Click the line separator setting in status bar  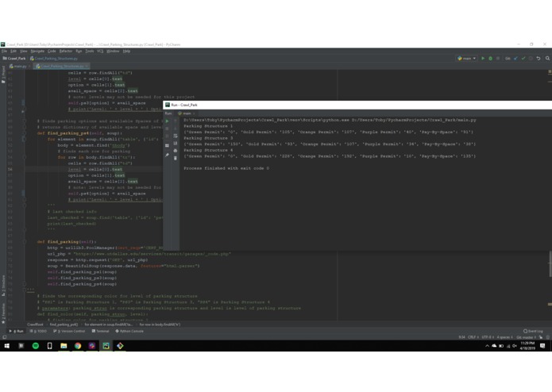pyautogui.click(x=473, y=337)
